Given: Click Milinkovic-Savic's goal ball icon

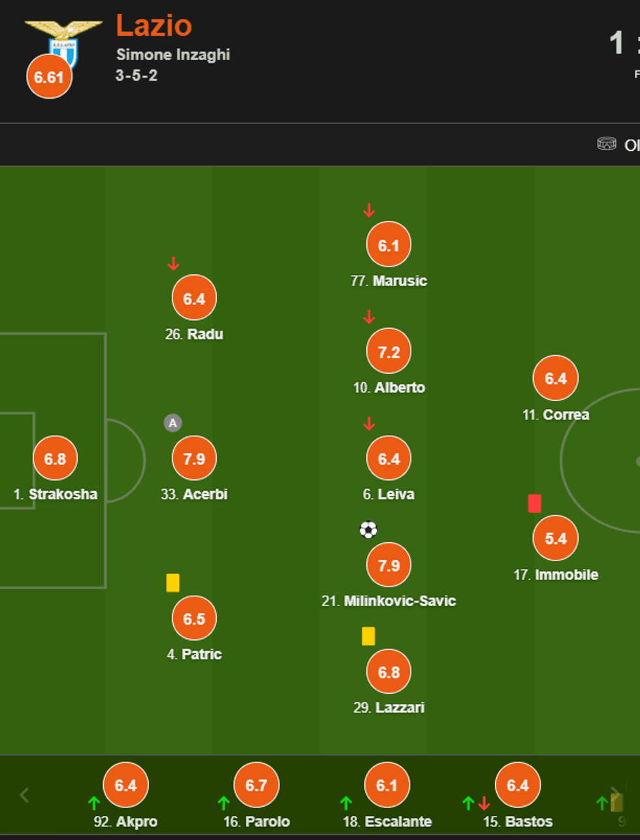Looking at the screenshot, I should click(368, 530).
